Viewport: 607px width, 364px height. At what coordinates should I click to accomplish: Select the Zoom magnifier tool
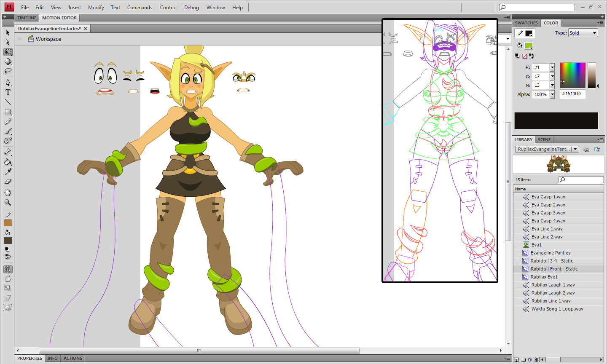[x=8, y=202]
